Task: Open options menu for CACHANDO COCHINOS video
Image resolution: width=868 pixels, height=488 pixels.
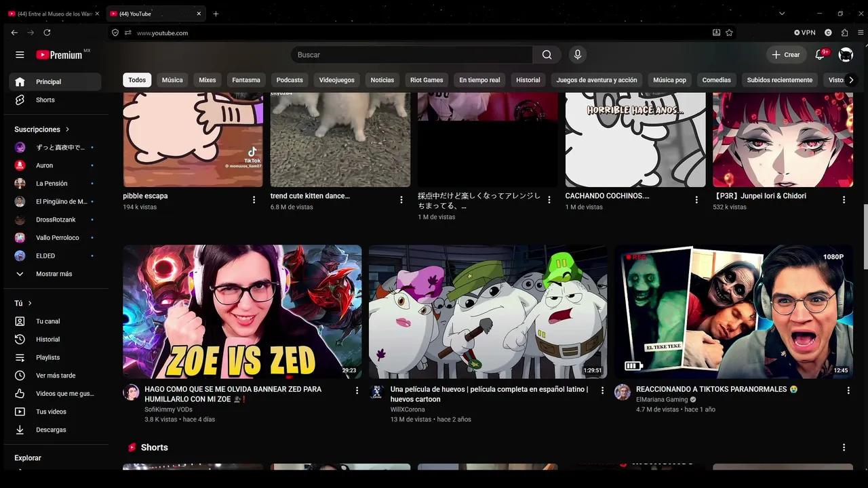Action: click(x=696, y=200)
